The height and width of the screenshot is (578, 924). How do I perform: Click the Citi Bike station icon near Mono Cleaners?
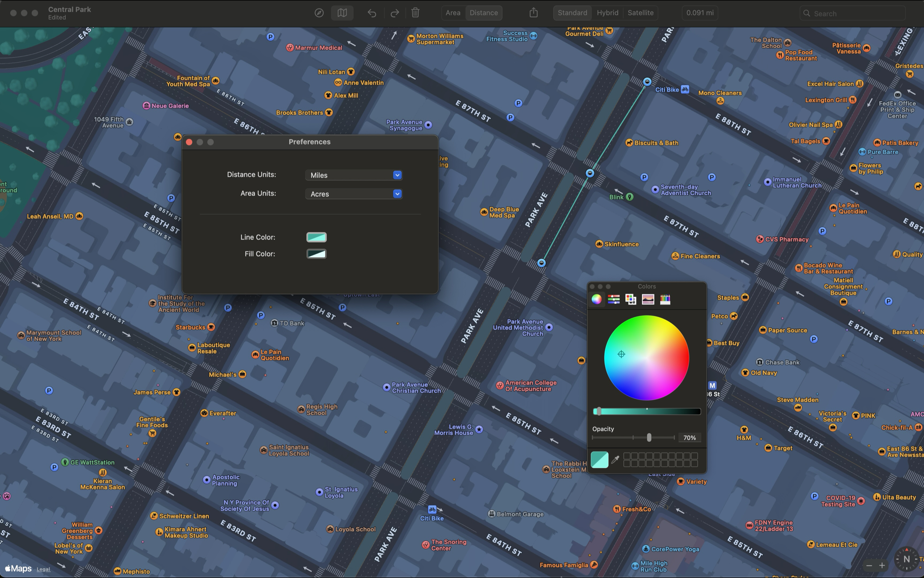pos(685,90)
